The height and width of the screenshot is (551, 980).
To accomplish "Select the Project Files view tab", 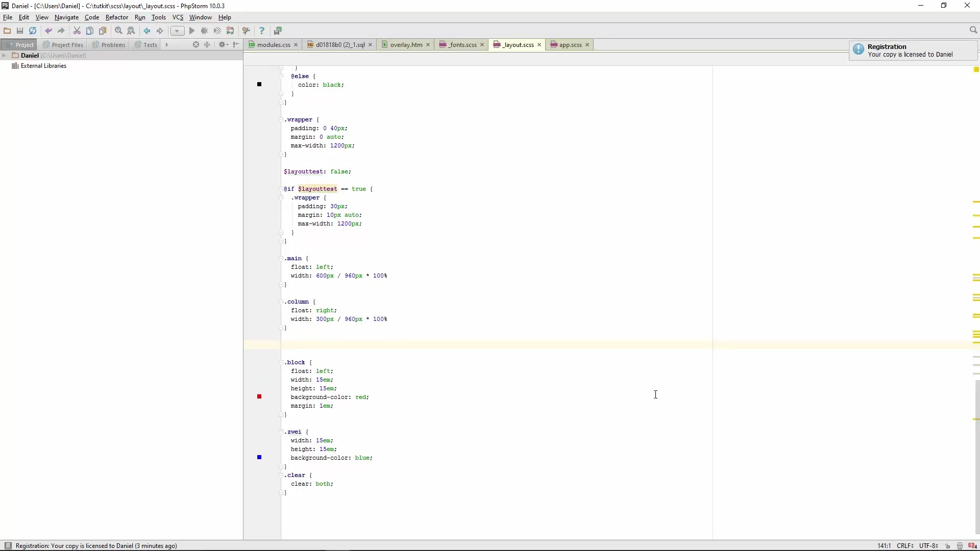I will (63, 45).
